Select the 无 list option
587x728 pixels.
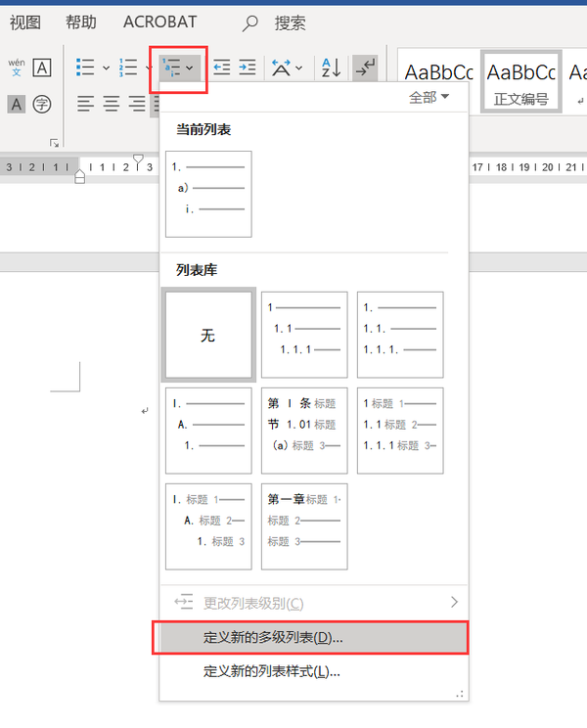(x=208, y=335)
